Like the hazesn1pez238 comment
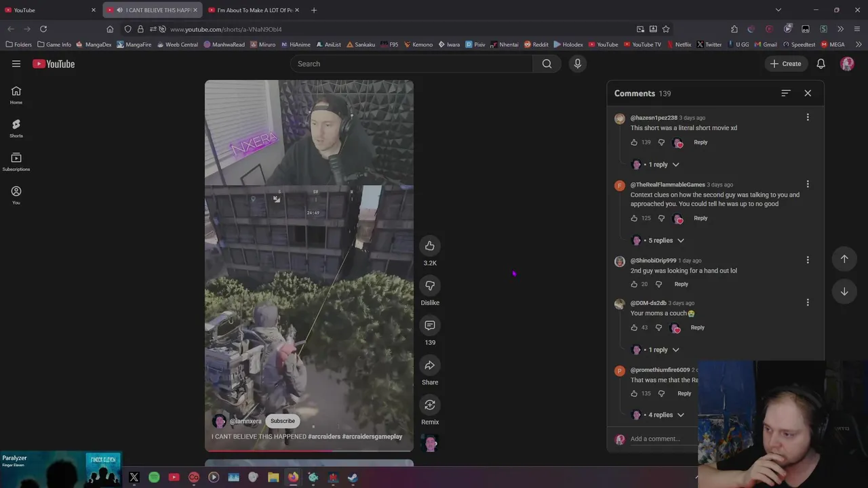Viewport: 868px width, 488px height. point(634,142)
